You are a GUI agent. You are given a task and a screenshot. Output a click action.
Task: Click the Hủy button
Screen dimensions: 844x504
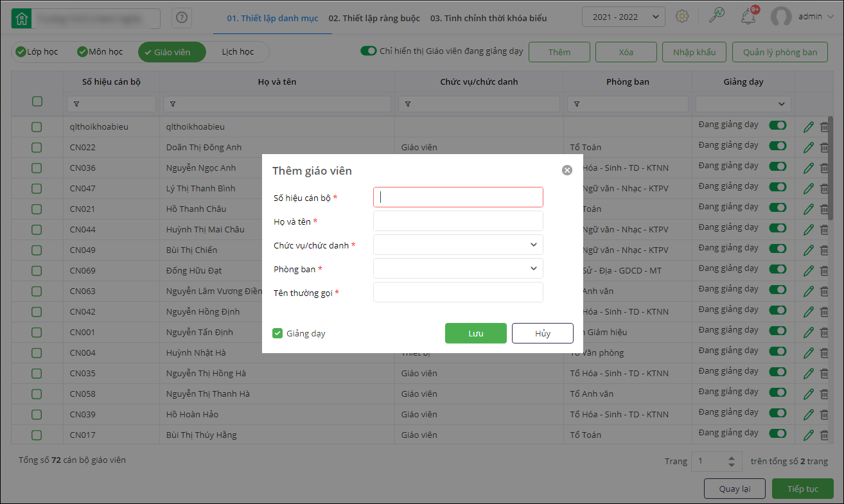(x=542, y=333)
